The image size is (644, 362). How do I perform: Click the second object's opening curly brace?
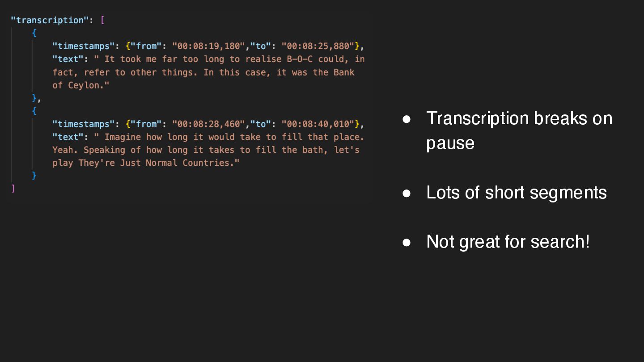pos(34,111)
